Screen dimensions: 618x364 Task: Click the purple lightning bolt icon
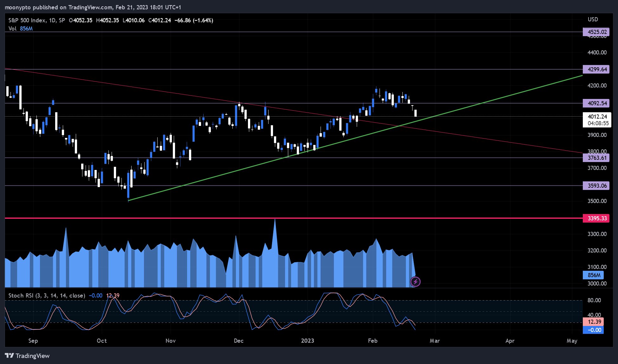415,282
